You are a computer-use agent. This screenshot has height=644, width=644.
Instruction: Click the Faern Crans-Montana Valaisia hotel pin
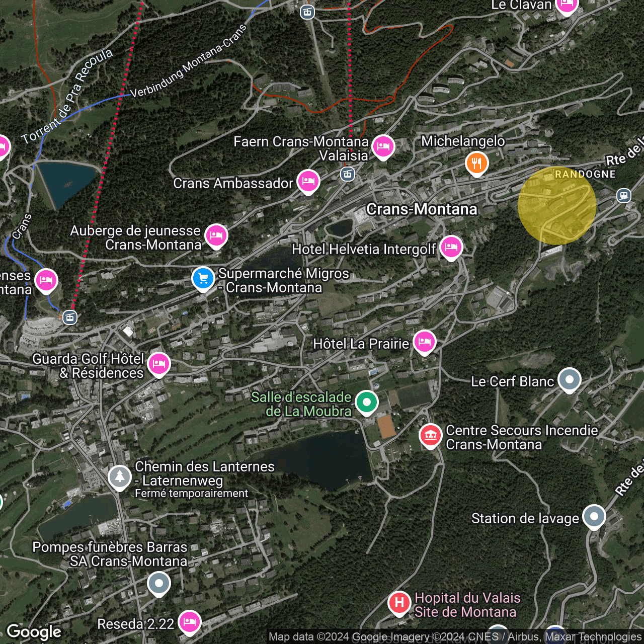point(383,147)
